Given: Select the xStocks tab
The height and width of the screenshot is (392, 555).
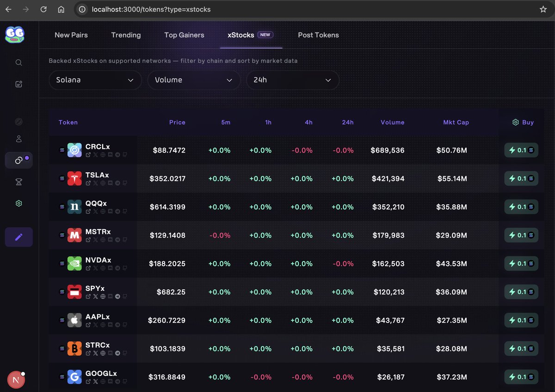Looking at the screenshot, I should point(251,35).
